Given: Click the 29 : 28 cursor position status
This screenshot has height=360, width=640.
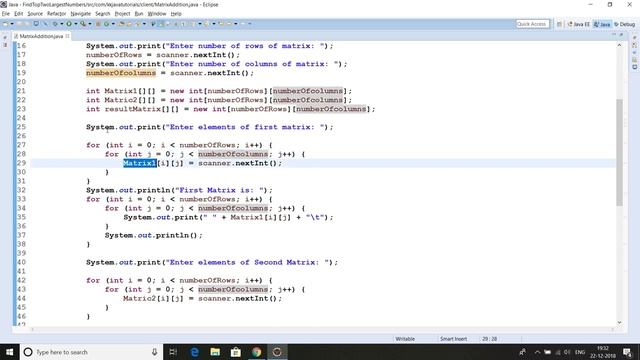Looking at the screenshot, I should (x=489, y=339).
